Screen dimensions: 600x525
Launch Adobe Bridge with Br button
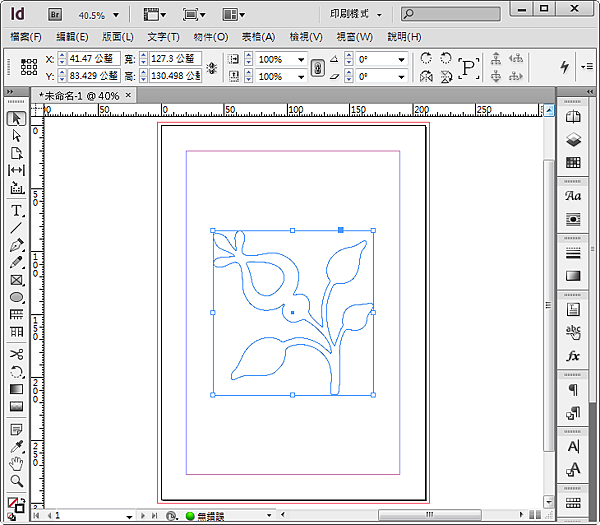[x=56, y=15]
